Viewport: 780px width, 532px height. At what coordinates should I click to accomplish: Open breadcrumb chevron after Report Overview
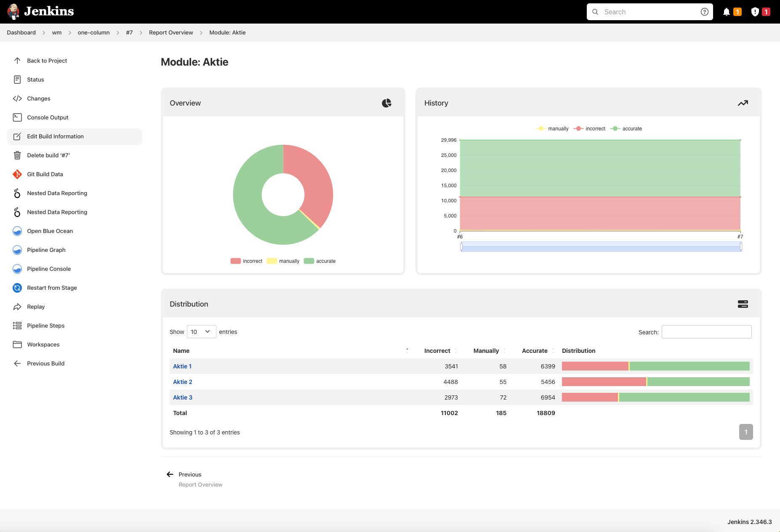click(201, 33)
